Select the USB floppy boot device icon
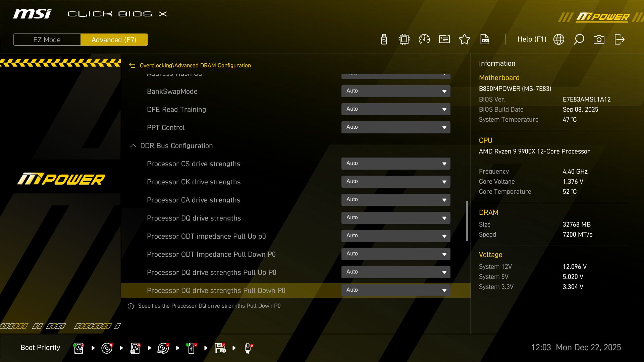The height and width of the screenshot is (362, 644). tap(220, 348)
